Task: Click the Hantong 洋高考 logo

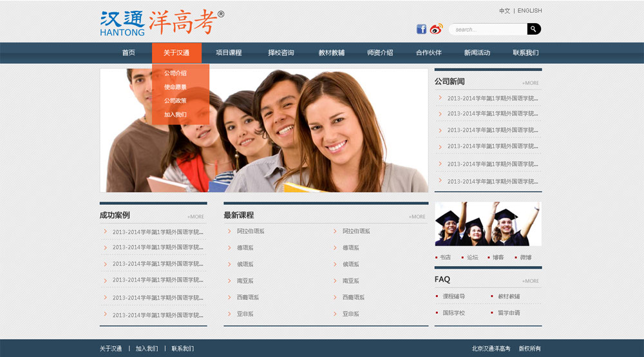Action: point(162,23)
